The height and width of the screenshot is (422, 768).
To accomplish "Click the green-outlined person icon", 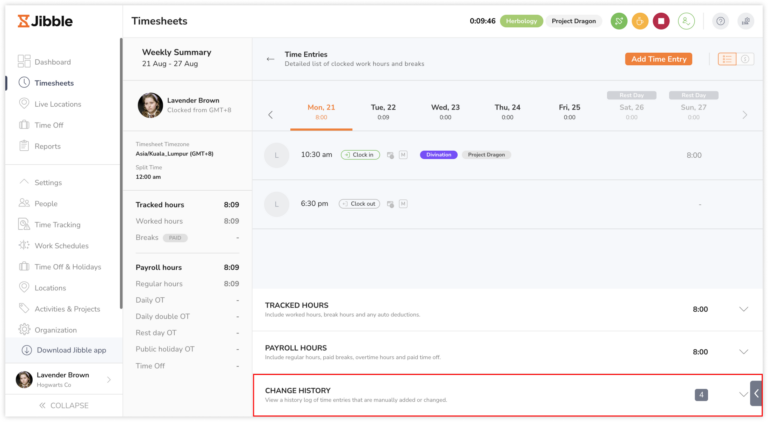I will (686, 21).
